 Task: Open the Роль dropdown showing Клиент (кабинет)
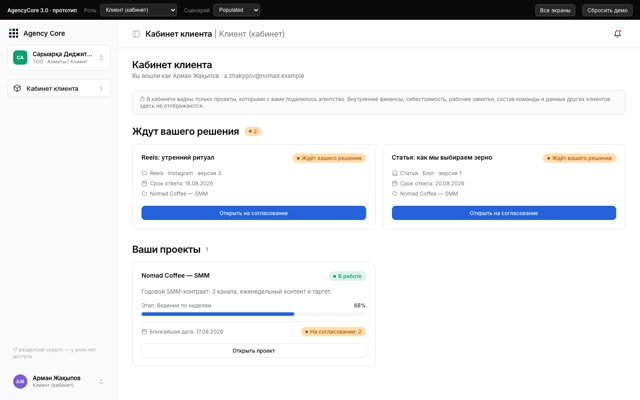tap(138, 10)
